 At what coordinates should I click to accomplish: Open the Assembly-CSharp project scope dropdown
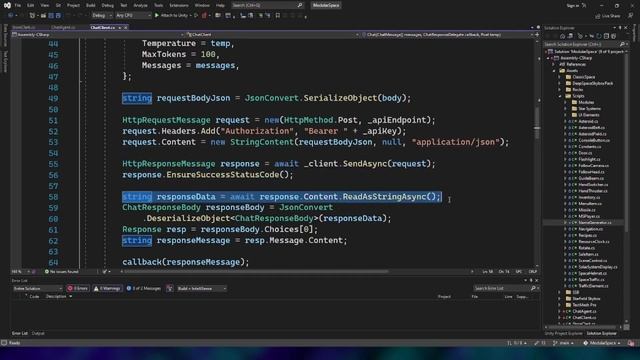(x=97, y=35)
